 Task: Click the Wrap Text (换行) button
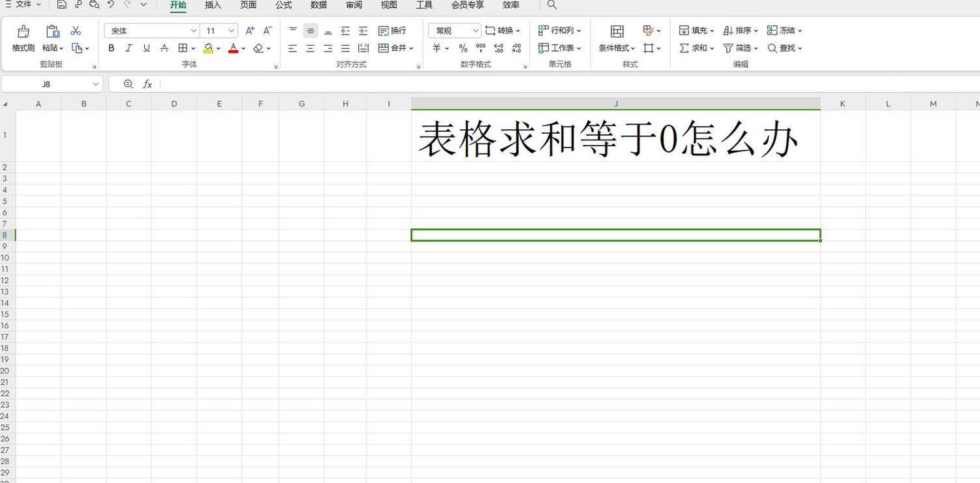(392, 31)
